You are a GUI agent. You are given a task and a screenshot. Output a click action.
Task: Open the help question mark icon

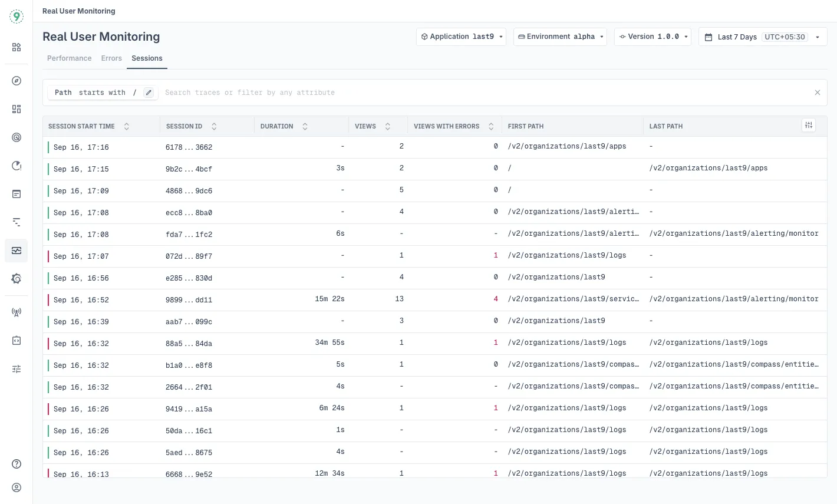click(x=17, y=464)
